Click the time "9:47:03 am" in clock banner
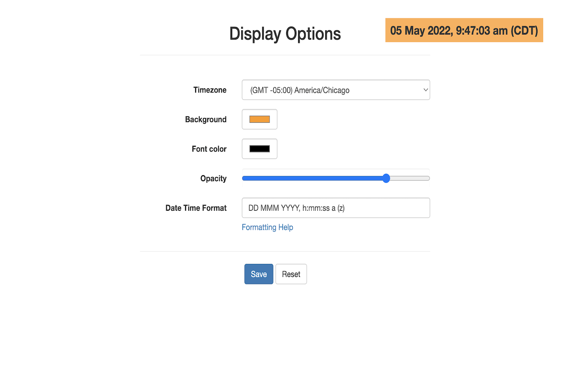Screen dimensions: 588x368 481,31
